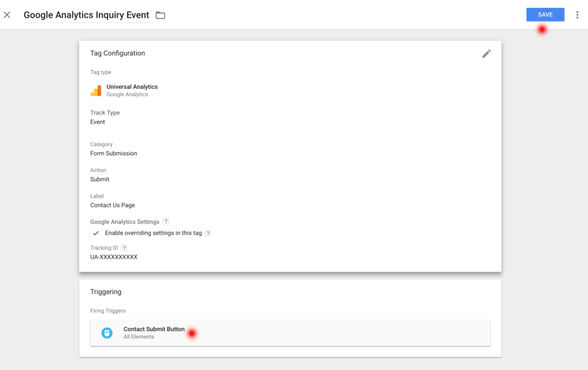Image resolution: width=588 pixels, height=370 pixels.
Task: Open help icon beside Tracking ID
Action: (124, 248)
